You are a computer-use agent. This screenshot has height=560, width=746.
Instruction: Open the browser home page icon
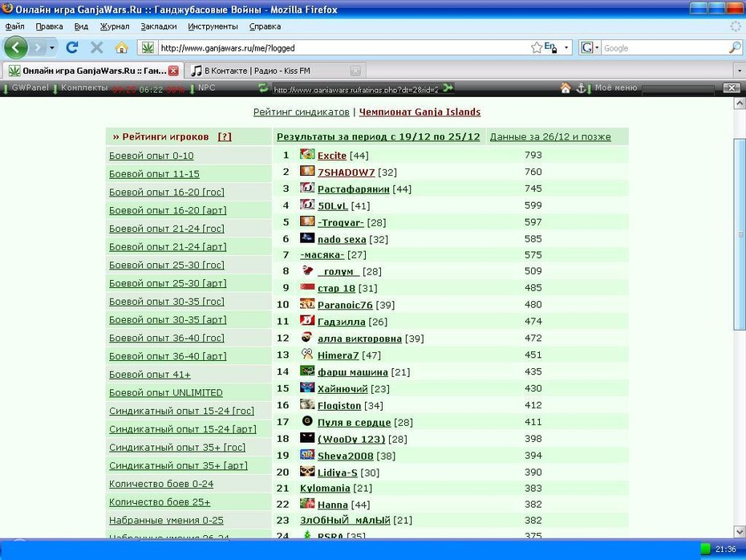pyautogui.click(x=122, y=47)
